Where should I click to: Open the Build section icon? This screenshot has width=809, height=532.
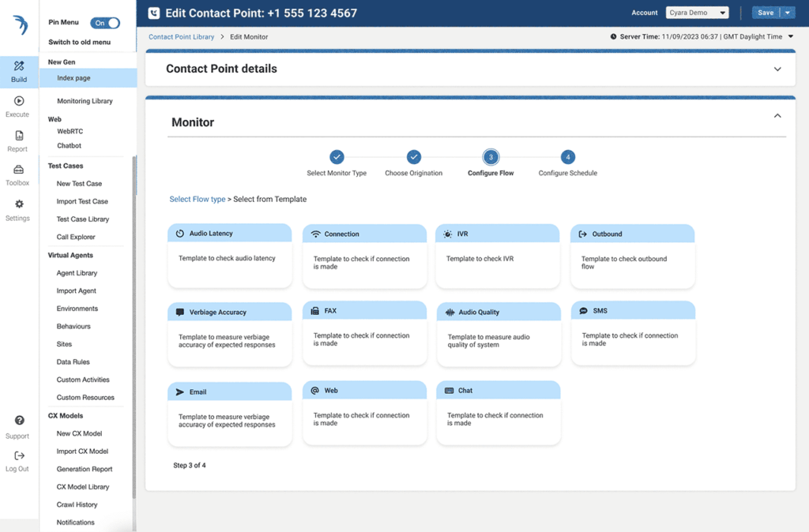19,66
